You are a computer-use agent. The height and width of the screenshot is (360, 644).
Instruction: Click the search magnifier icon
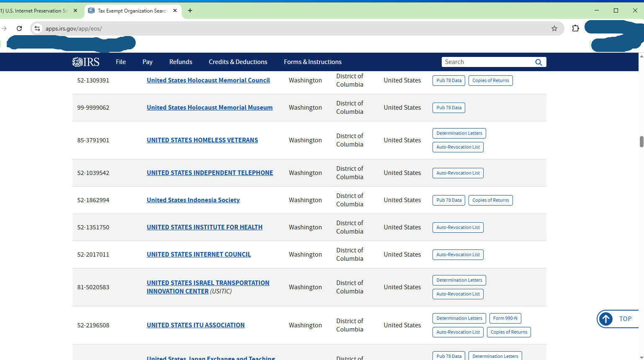point(538,62)
